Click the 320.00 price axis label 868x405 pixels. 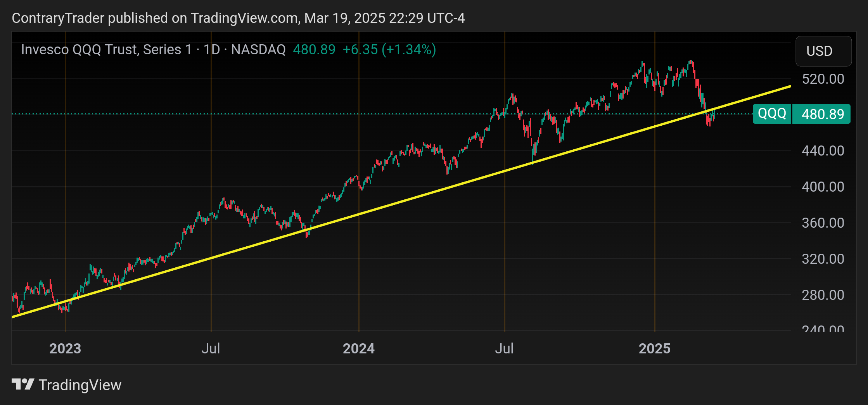(x=823, y=259)
